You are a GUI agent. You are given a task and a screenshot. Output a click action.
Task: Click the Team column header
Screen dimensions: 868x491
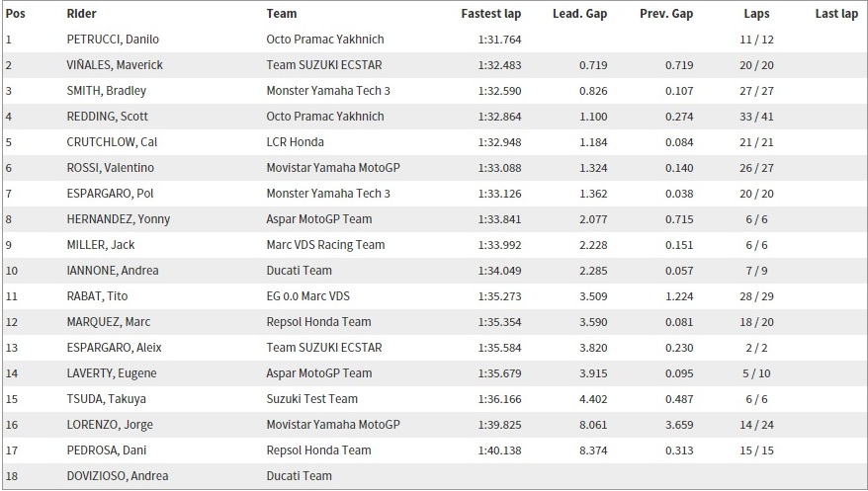pyautogui.click(x=281, y=14)
